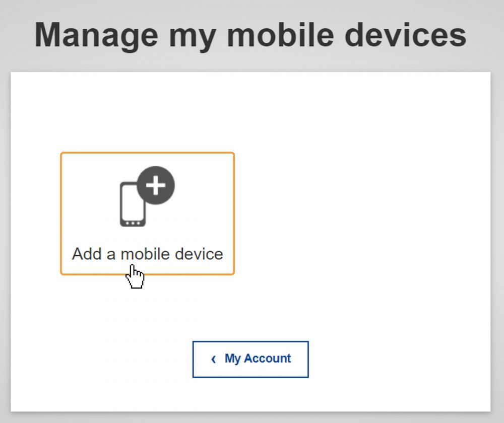
Task: Open the Add a mobile device tile
Action: point(147,214)
